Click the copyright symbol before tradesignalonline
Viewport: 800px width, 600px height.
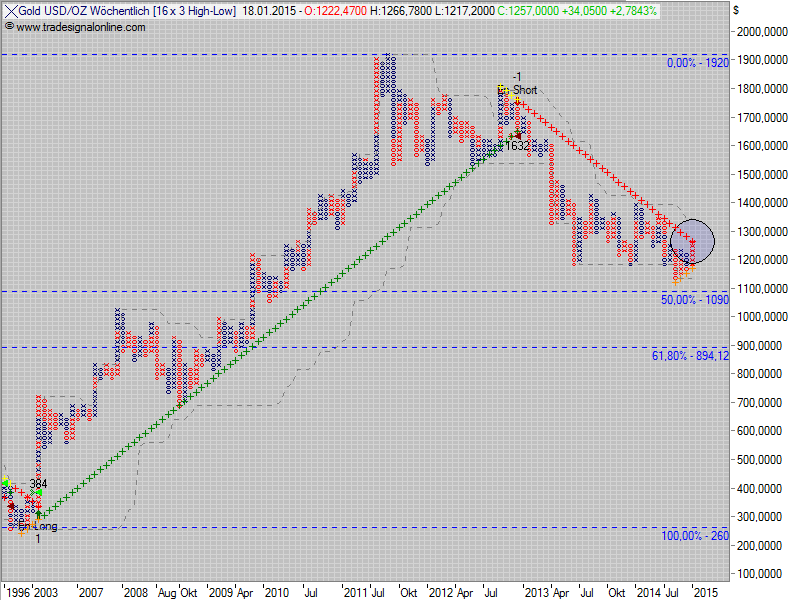coord(9,27)
